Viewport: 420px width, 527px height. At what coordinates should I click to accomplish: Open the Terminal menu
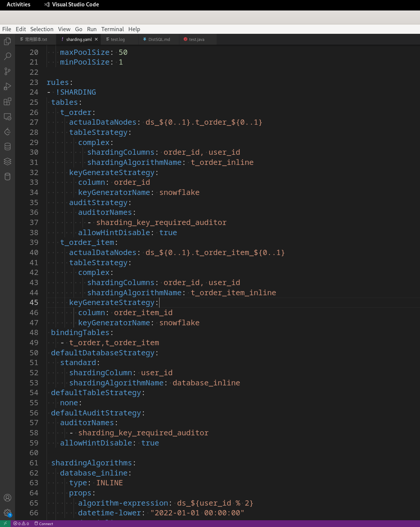tap(112, 29)
